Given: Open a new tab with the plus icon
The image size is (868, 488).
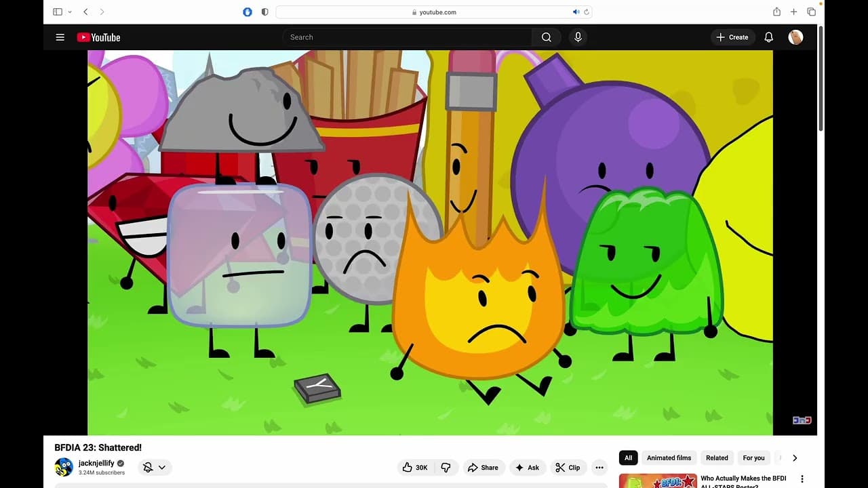Looking at the screenshot, I should tap(793, 12).
